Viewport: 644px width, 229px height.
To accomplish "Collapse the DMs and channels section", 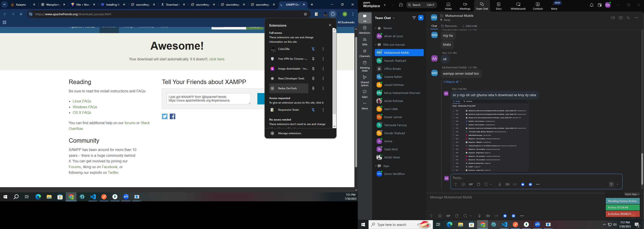I will pyautogui.click(x=375, y=45).
